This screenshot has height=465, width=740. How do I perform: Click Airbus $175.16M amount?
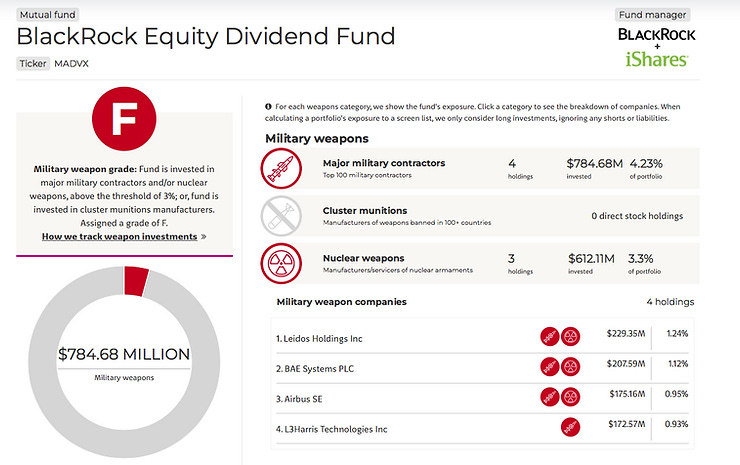click(627, 394)
